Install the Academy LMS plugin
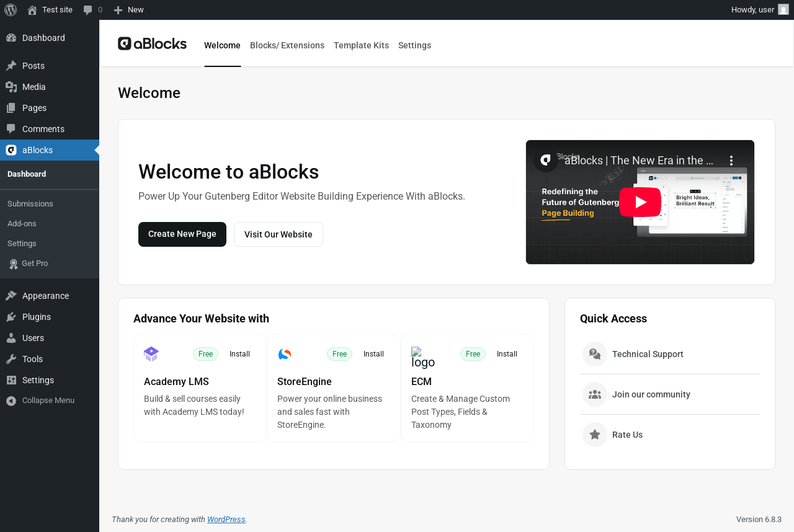The height and width of the screenshot is (532, 794). (x=239, y=354)
